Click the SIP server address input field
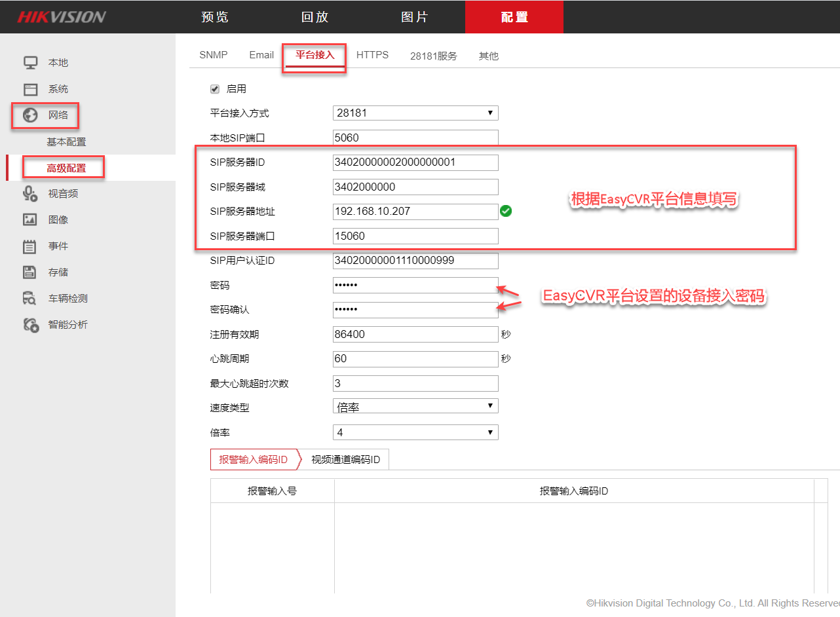The width and height of the screenshot is (840, 617). (x=415, y=212)
